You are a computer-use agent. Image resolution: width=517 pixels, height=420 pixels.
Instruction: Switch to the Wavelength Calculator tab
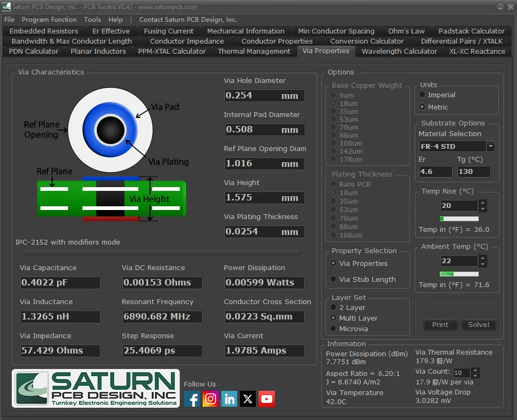pos(399,52)
